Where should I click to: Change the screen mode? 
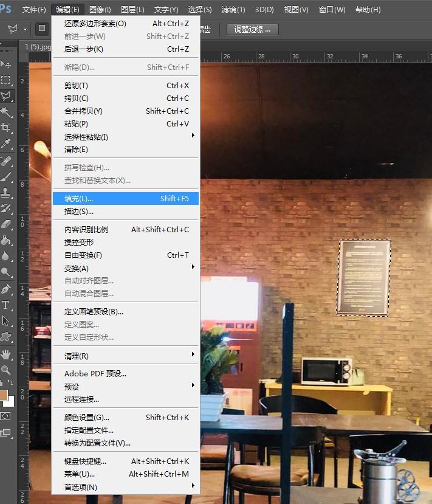coord(6,433)
